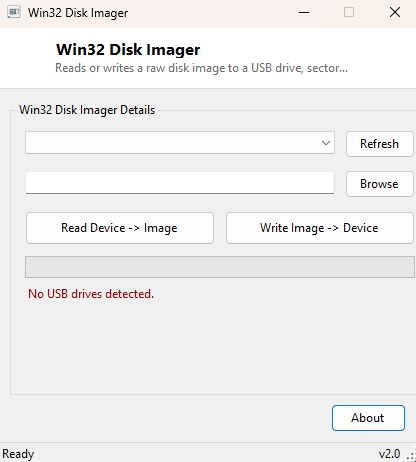
Task: Start Read Device -> Image
Action: pos(120,228)
